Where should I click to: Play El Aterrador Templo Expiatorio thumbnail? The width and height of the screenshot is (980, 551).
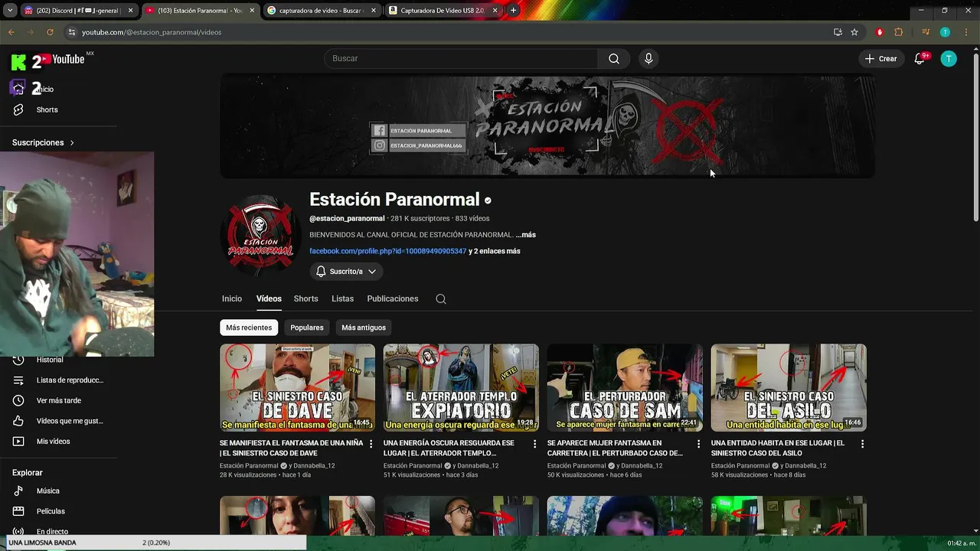(x=461, y=388)
